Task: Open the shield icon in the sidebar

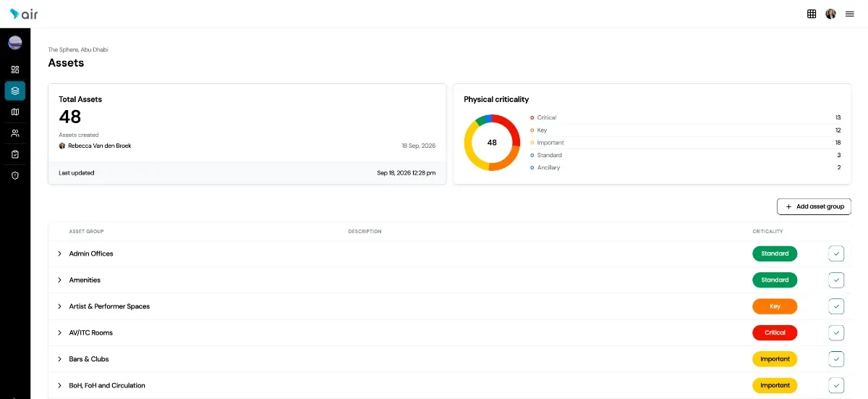Action: pos(15,175)
